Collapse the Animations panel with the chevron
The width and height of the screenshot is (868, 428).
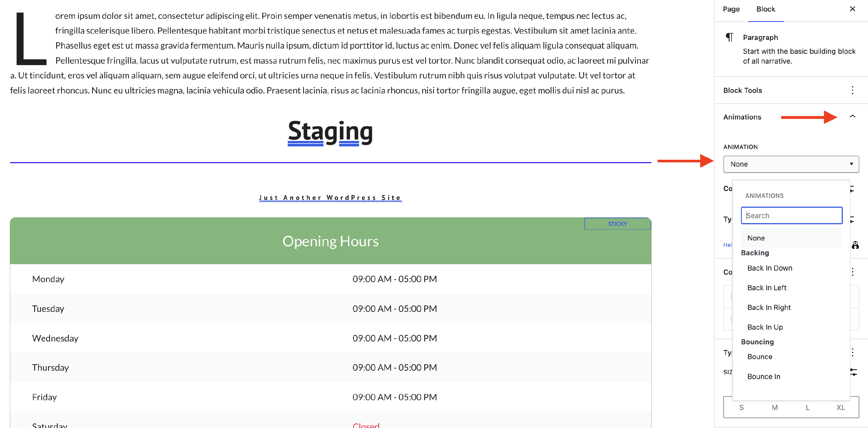(x=852, y=117)
